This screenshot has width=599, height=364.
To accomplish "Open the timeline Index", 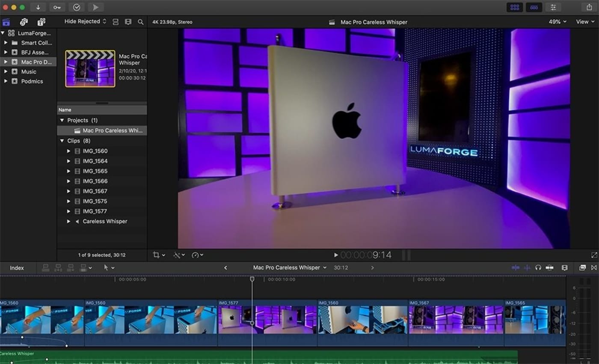I will [17, 268].
